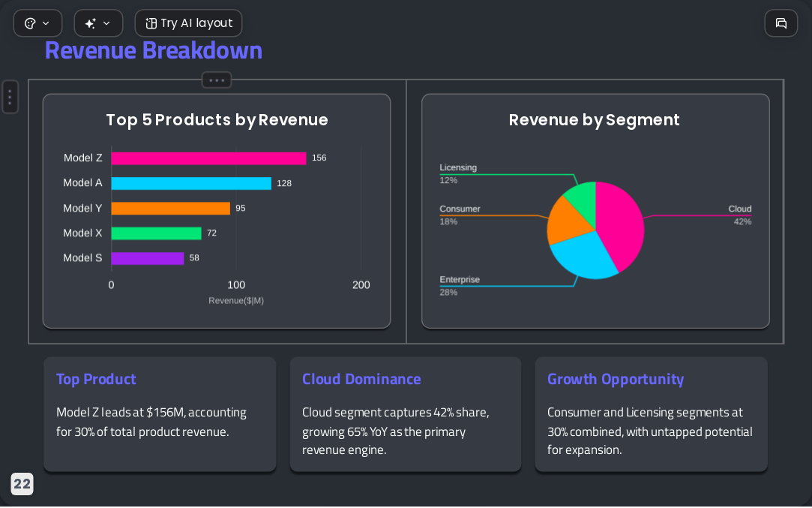Click the Try AI layout button
Screen dimensions: 812x508
pos(188,23)
